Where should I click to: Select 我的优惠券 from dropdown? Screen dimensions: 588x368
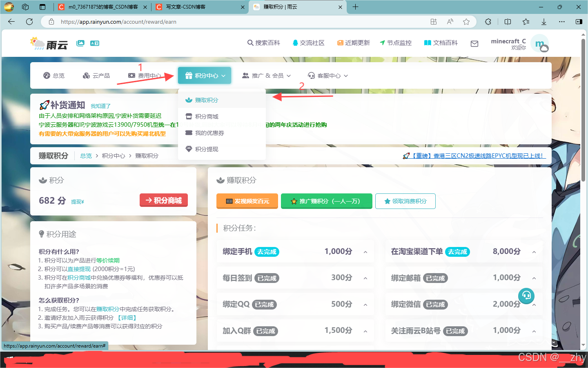point(222,133)
